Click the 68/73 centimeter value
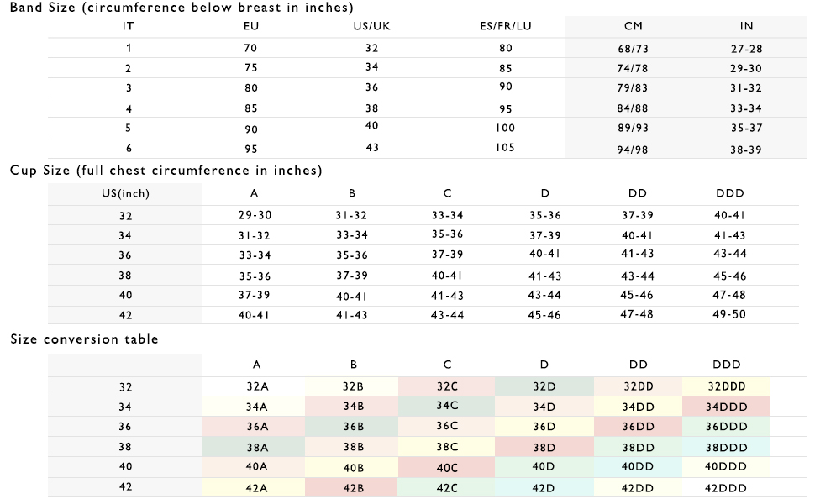This screenshot has height=504, width=815. coord(633,49)
